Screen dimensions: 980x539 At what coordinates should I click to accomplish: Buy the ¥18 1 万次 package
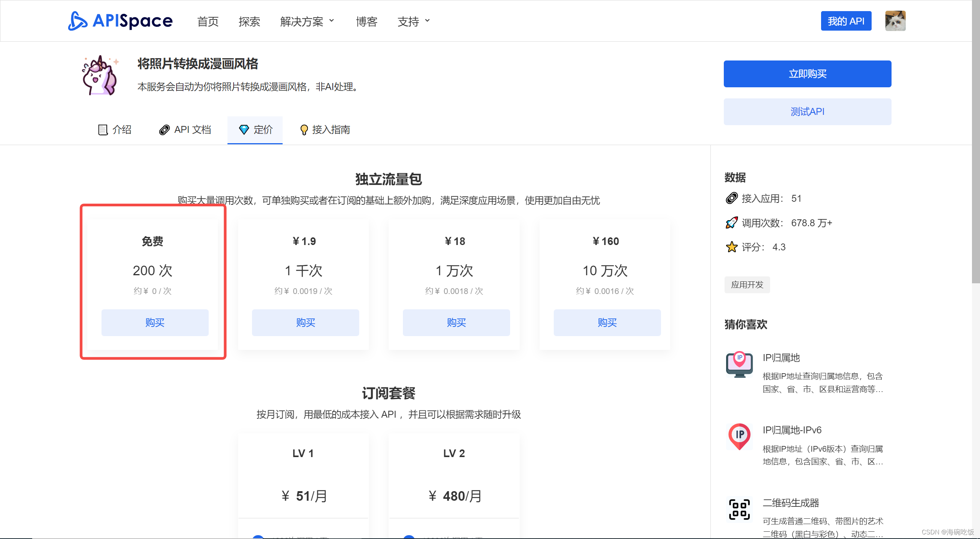[x=456, y=322]
